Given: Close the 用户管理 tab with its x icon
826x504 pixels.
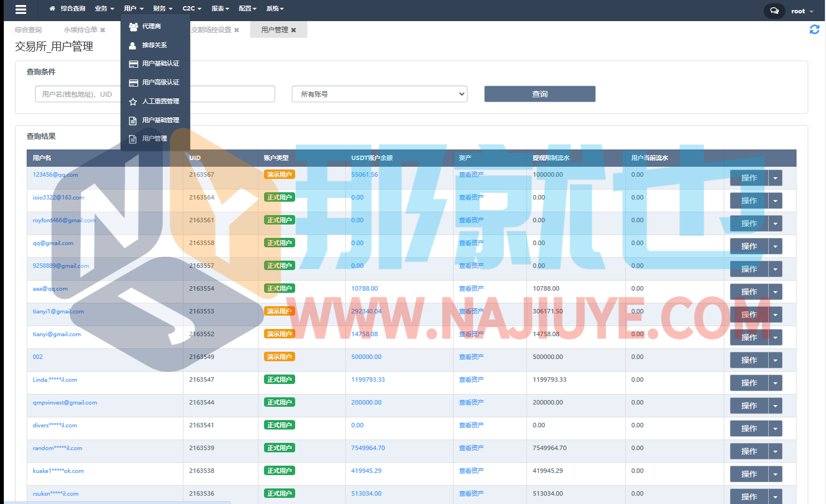Looking at the screenshot, I should [293, 30].
